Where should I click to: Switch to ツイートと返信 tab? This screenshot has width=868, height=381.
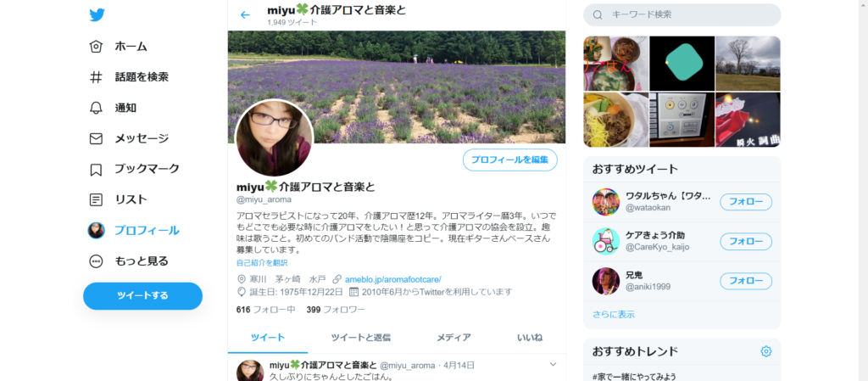(361, 337)
